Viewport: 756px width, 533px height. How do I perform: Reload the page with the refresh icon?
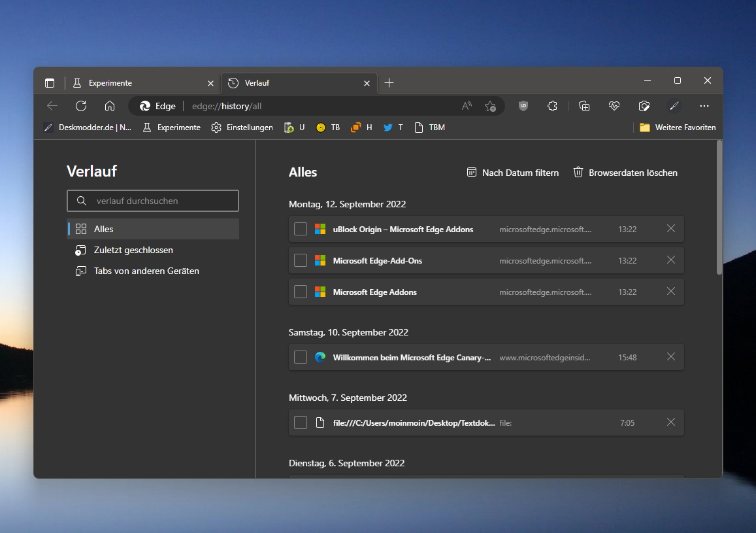coord(81,106)
